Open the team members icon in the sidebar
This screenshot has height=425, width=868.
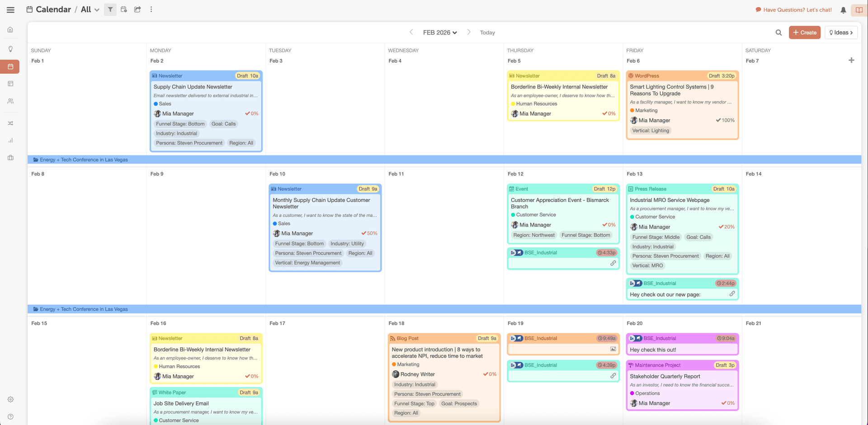10,101
